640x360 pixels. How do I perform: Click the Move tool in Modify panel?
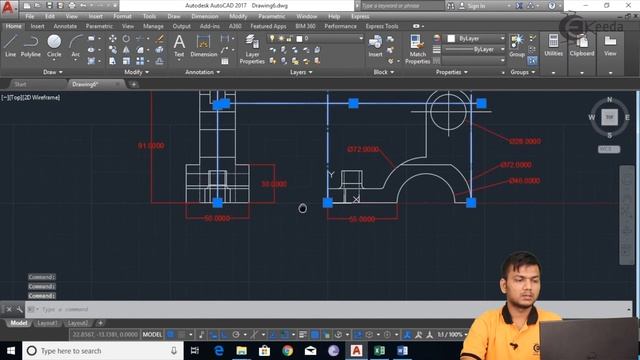click(113, 38)
